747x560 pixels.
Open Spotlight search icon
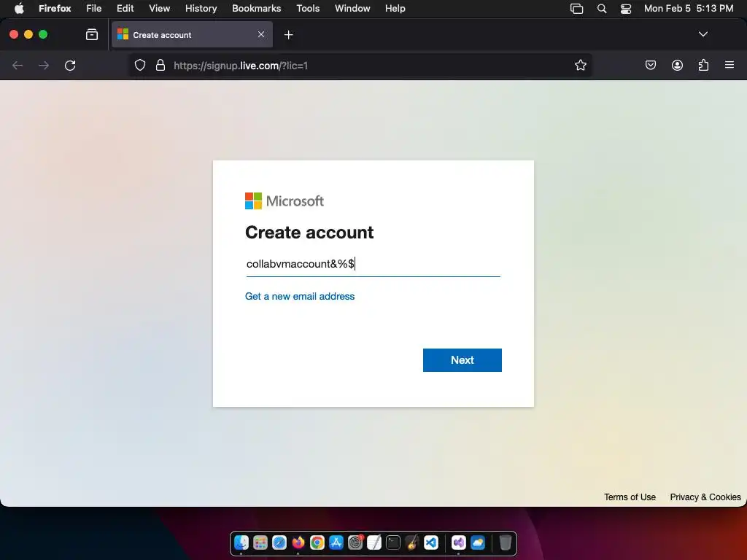602,9
